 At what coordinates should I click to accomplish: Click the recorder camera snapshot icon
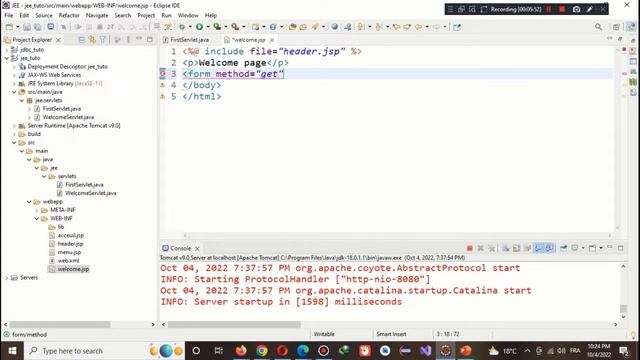pos(576,9)
